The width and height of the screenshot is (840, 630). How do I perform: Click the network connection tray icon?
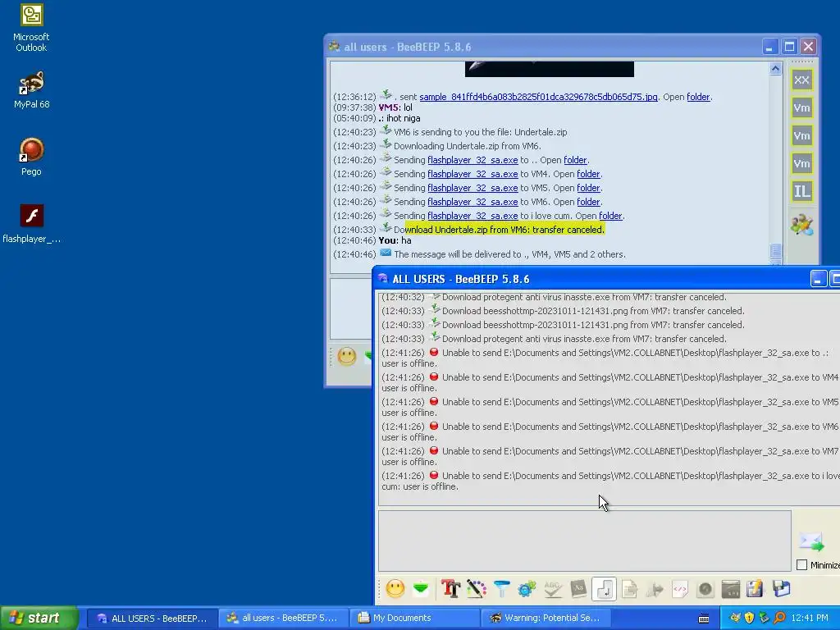point(765,618)
